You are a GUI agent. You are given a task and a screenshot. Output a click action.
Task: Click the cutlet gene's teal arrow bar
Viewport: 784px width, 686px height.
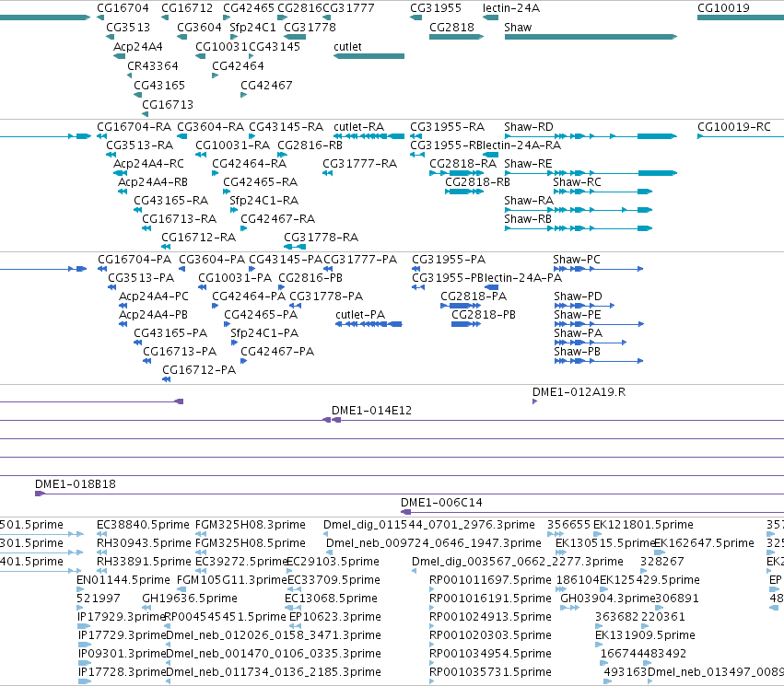click(369, 56)
